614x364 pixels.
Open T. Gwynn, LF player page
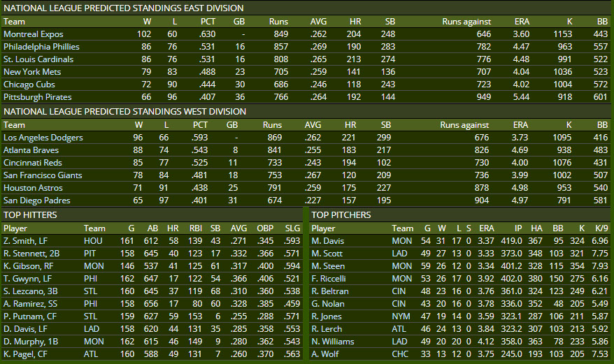[26, 279]
